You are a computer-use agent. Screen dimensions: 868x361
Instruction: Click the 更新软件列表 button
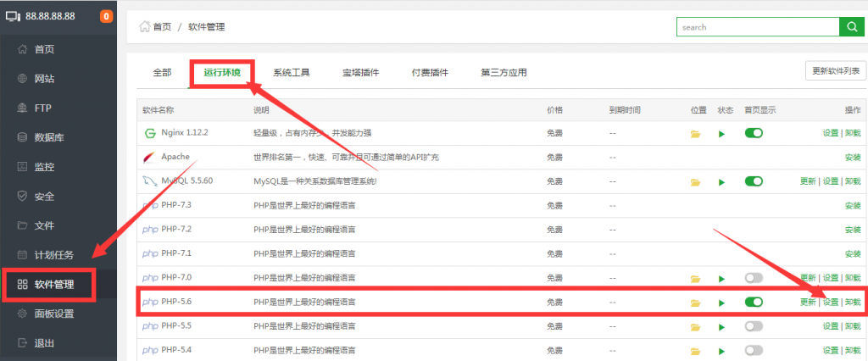pyautogui.click(x=836, y=71)
